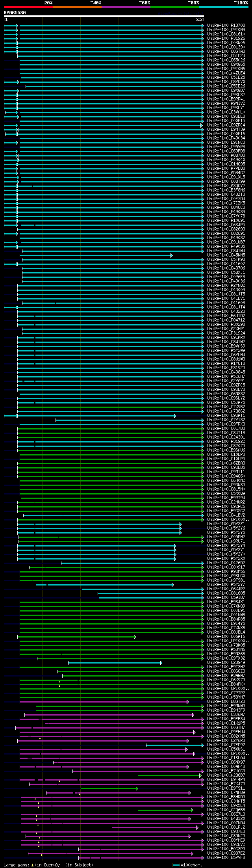This screenshot has width=252, height=868.
Task: Select hit UniRef100_Q69FD8
Action: [x=226, y=151]
